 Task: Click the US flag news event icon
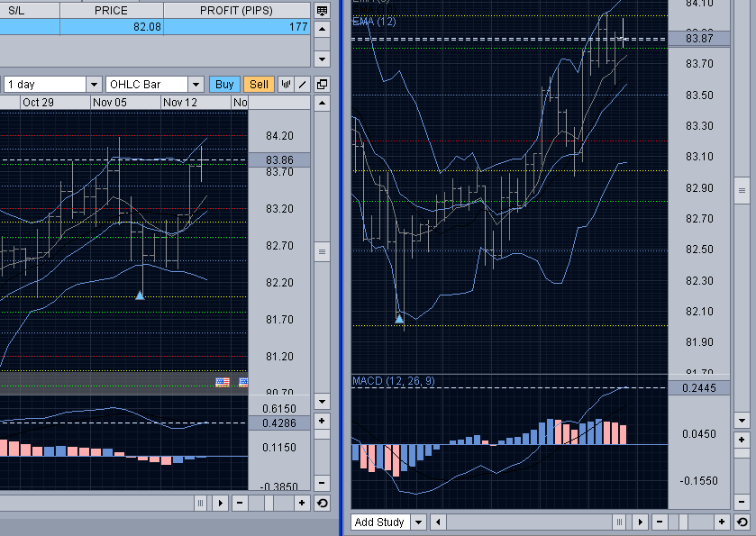coord(223,382)
